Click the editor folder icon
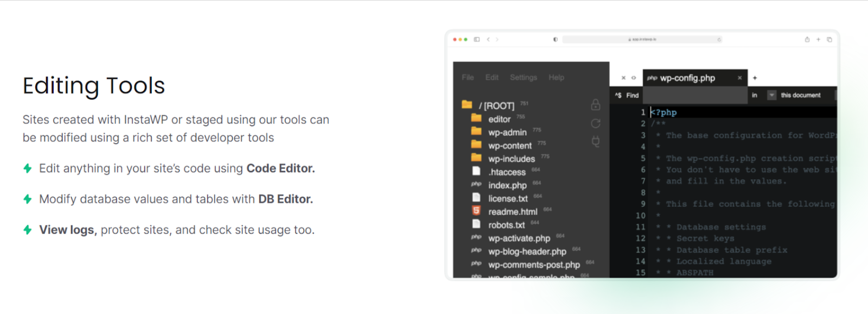The width and height of the screenshot is (868, 314). pyautogui.click(x=476, y=118)
